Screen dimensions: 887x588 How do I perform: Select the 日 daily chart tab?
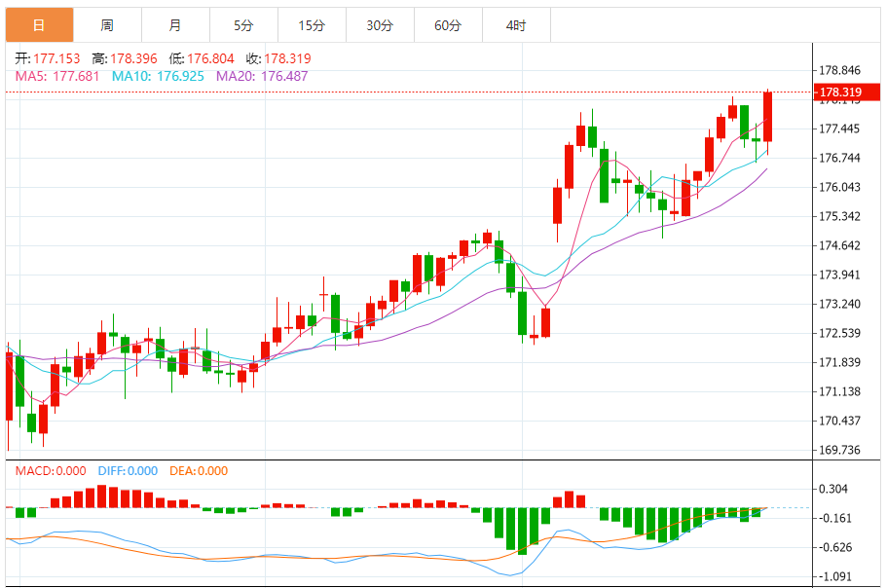[39, 25]
